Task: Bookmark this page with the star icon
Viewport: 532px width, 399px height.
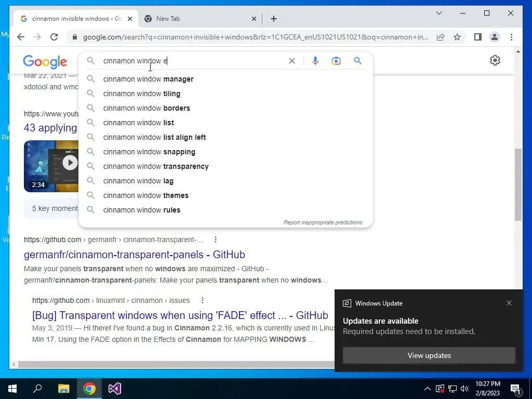Action: pos(457,37)
